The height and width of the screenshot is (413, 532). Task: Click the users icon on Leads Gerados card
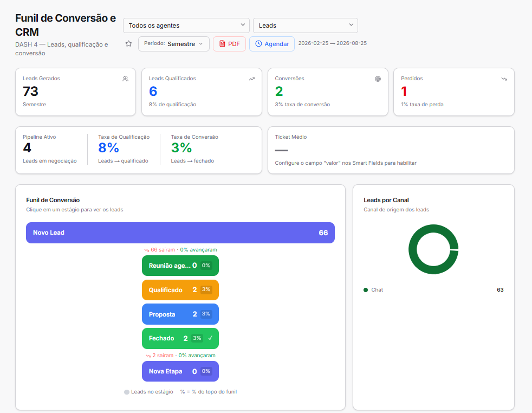coord(126,79)
